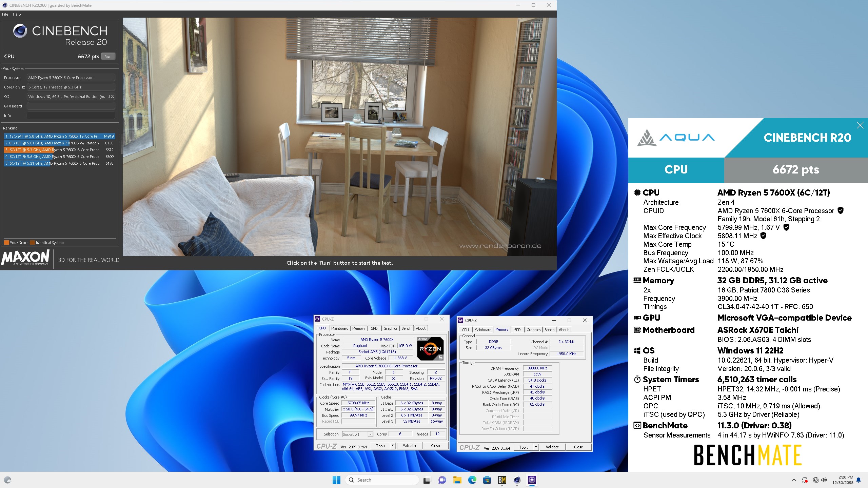Select highlighted ranking row 3 scoring 6672

click(59, 150)
